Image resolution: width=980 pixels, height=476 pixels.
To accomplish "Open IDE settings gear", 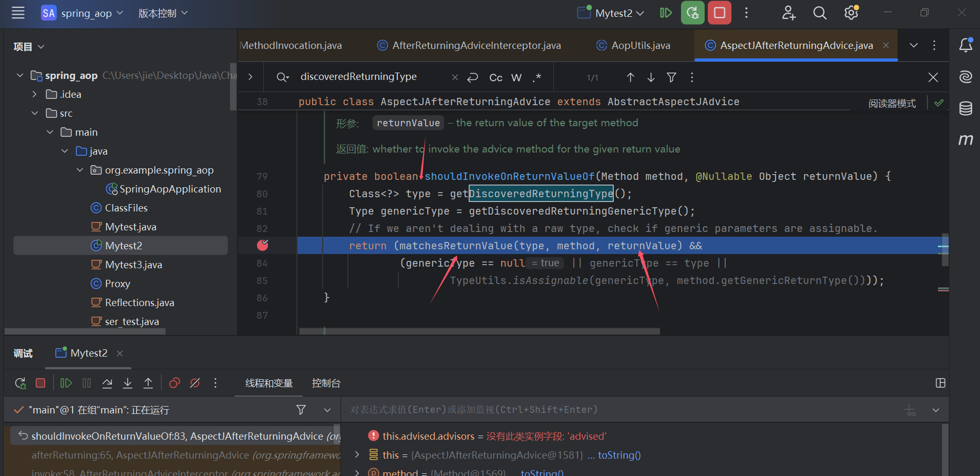I will tap(851, 13).
